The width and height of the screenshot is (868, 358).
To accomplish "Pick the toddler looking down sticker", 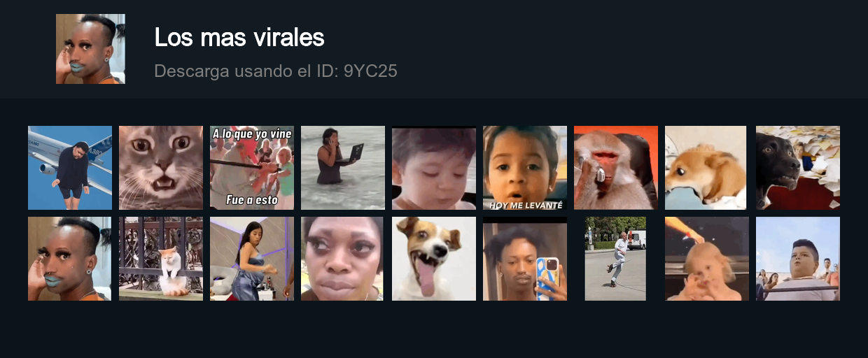I will click(434, 168).
